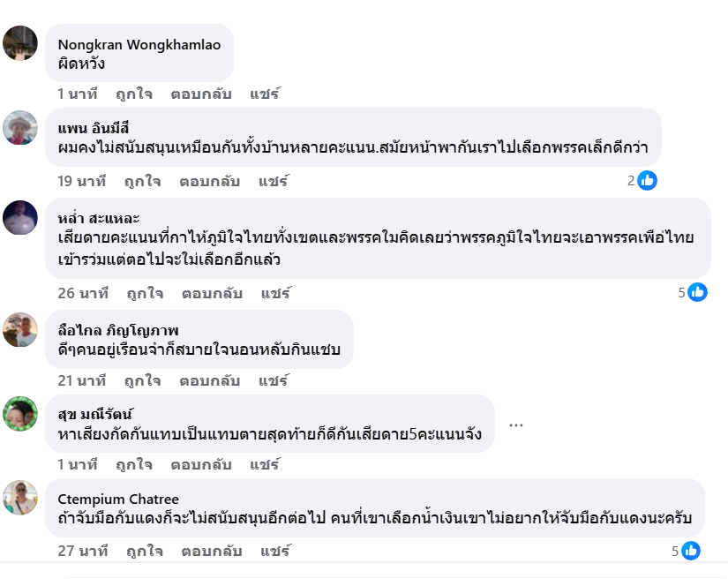Click แชร์ under Ctempium Chatree's comment
728x586 pixels.
tap(275, 551)
